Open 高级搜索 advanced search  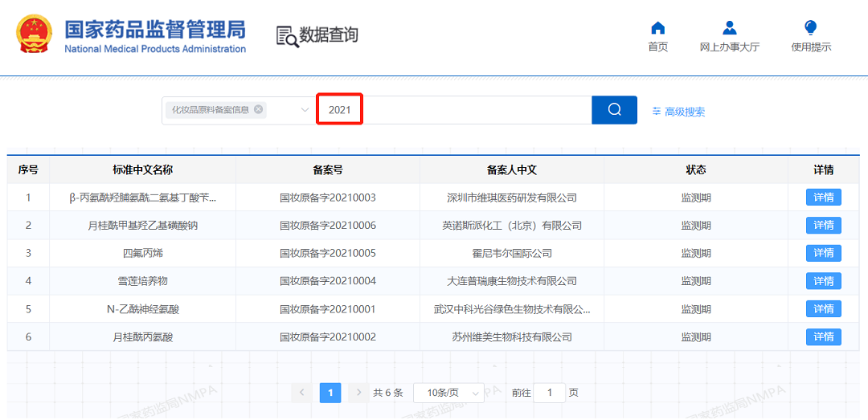coord(678,112)
